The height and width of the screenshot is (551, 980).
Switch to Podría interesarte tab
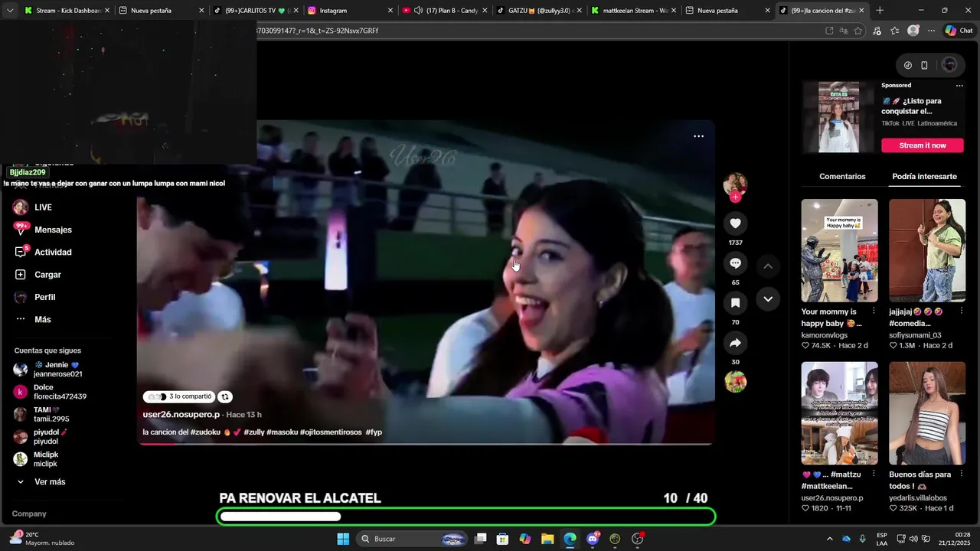[x=924, y=177]
